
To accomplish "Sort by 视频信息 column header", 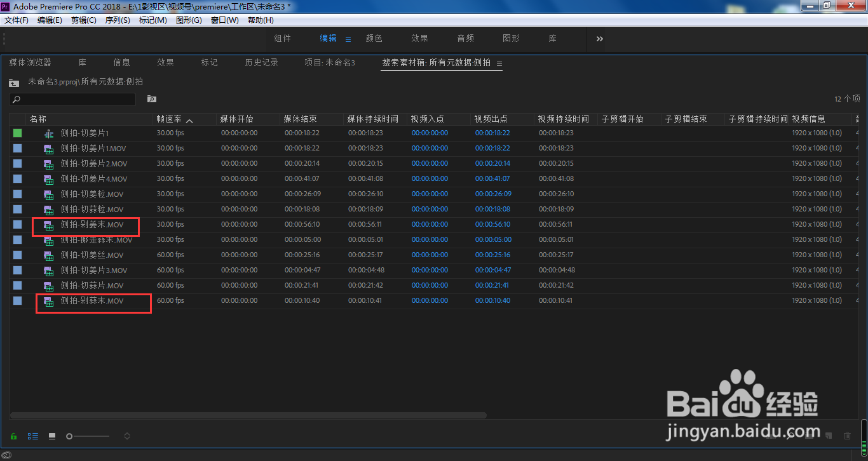I will click(x=809, y=119).
